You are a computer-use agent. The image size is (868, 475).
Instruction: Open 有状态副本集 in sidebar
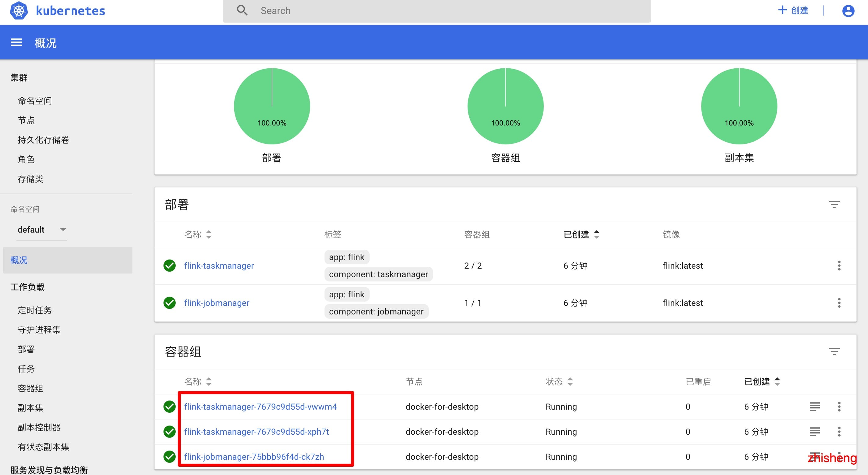pyautogui.click(x=44, y=447)
